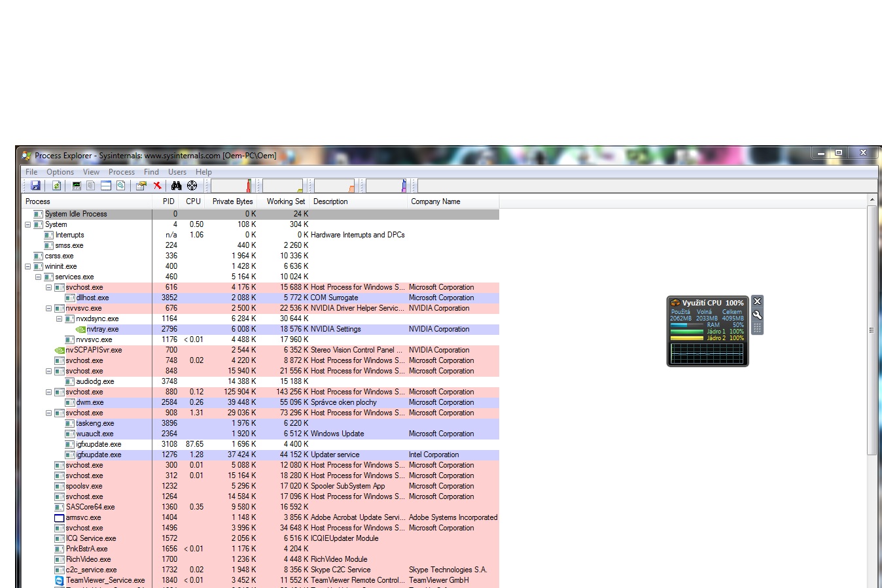Click the process list scrollbar up arrow
Screen dimensions: 882x588
pyautogui.click(x=872, y=199)
